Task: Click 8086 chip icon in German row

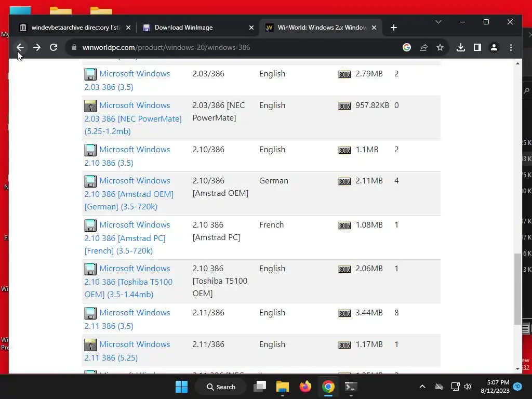Action: 344,181
